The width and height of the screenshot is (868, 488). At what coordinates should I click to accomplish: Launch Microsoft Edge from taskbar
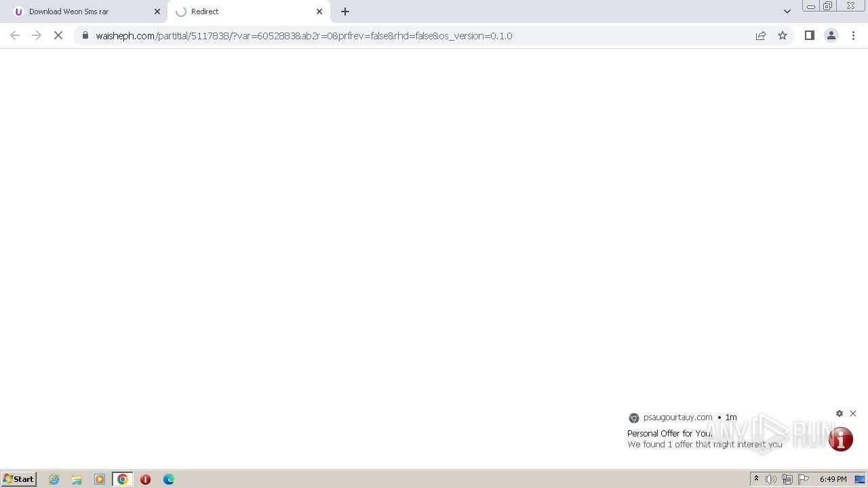pos(169,479)
